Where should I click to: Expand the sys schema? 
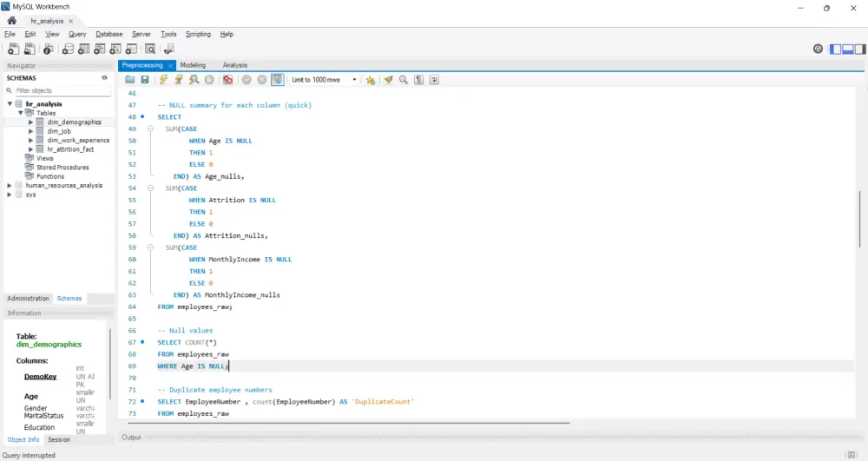(x=10, y=194)
